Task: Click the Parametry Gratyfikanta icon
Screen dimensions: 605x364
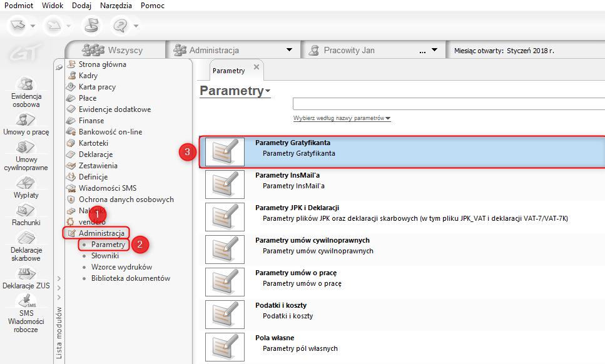Action: 225,152
